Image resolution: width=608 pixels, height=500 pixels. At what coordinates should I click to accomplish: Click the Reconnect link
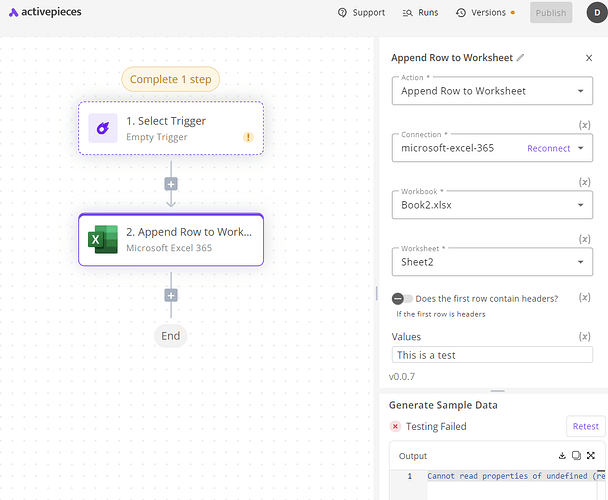548,148
